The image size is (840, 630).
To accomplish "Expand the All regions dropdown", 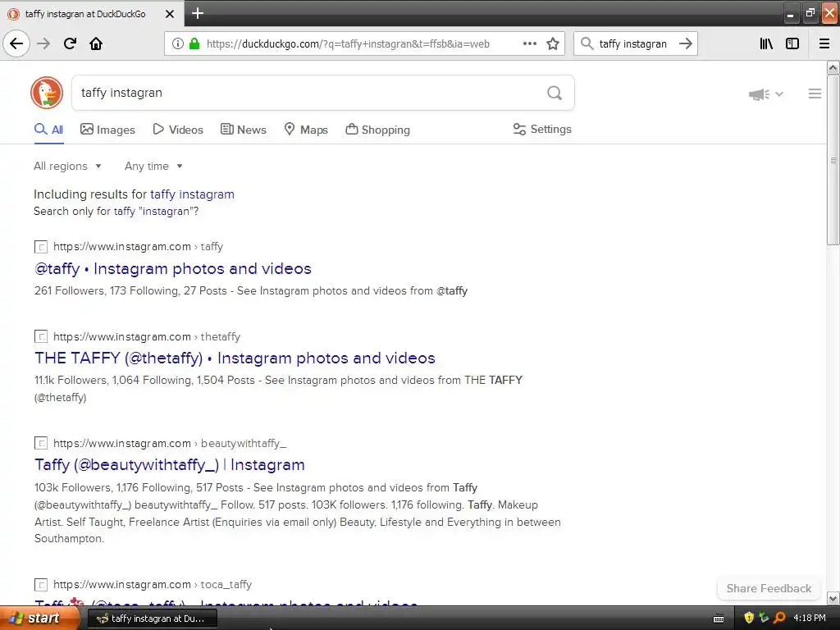I will click(67, 166).
